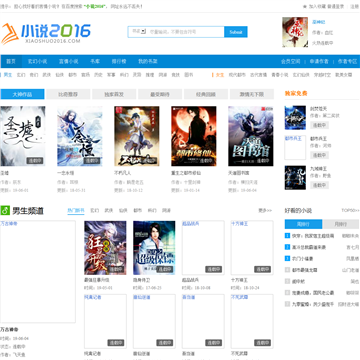Open the 九域神王 cover in 独家免费 sidebar
Screen dimensions: 360x360
click(295, 178)
